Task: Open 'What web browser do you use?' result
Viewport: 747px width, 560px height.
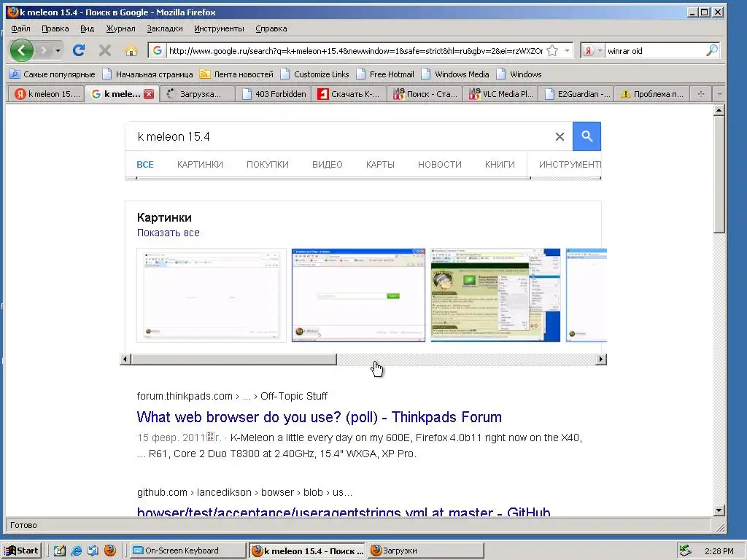Action: tap(320, 417)
